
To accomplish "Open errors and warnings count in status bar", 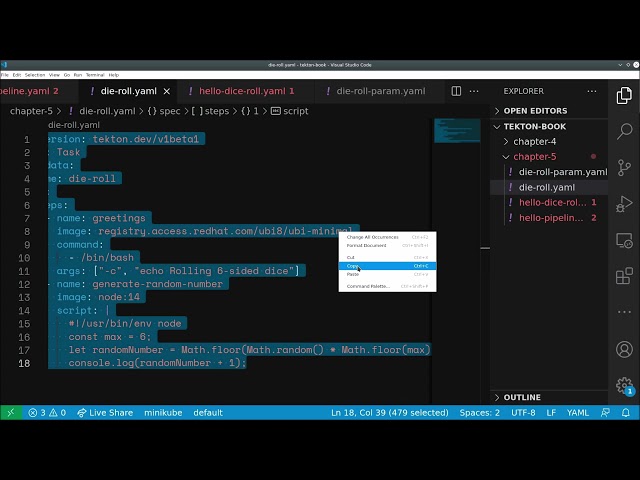I will [x=47, y=413].
